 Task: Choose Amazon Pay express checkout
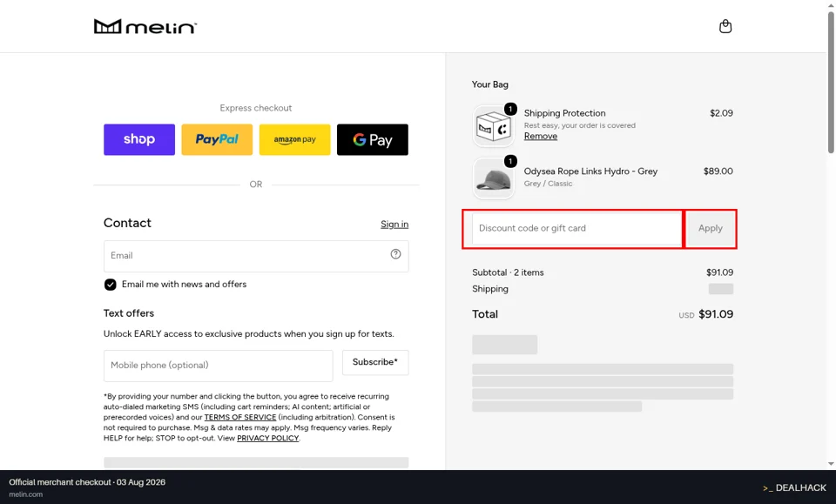tap(295, 139)
